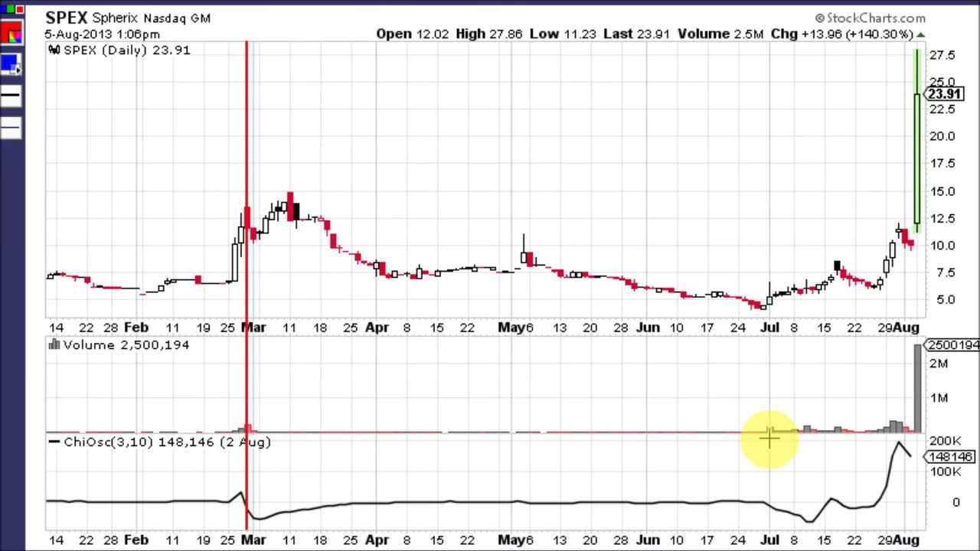Click the Apr label on upper axis
980x551 pixels.
click(377, 328)
